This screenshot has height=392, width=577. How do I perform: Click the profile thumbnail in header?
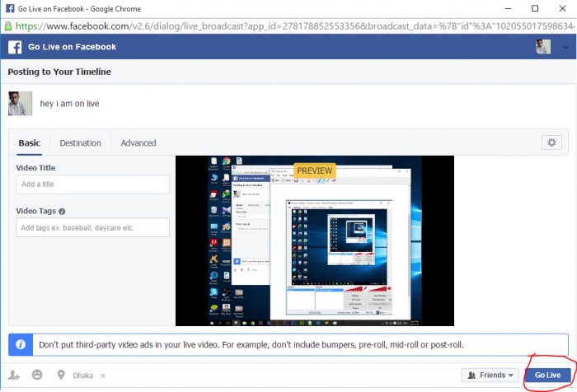click(543, 47)
